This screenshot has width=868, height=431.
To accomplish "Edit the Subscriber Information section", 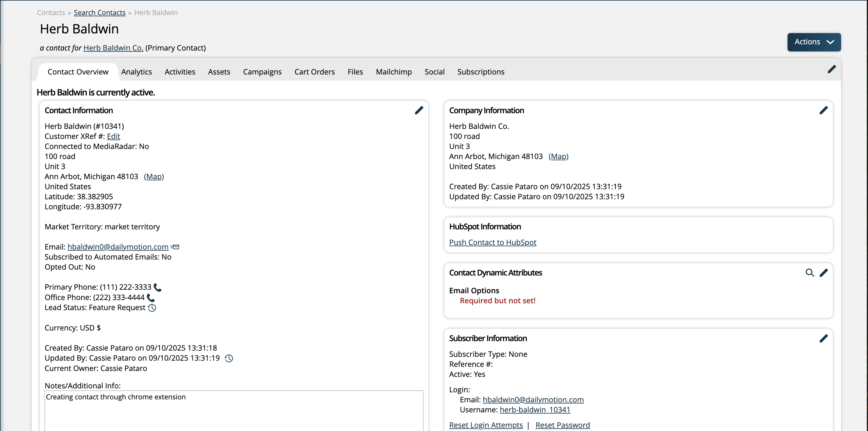I will coord(824,338).
